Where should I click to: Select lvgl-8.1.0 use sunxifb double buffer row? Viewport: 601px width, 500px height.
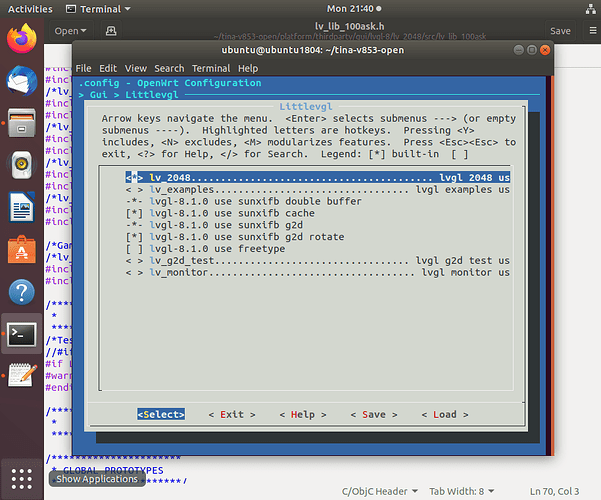click(x=243, y=201)
